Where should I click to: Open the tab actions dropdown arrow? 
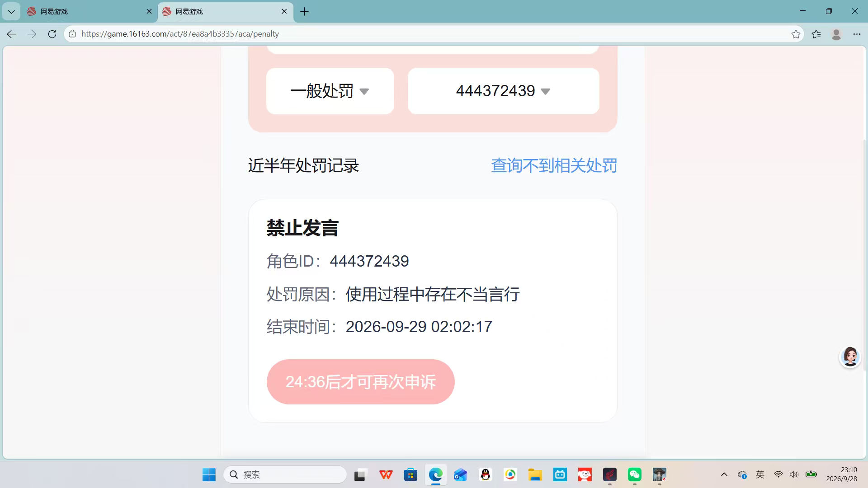click(x=11, y=12)
